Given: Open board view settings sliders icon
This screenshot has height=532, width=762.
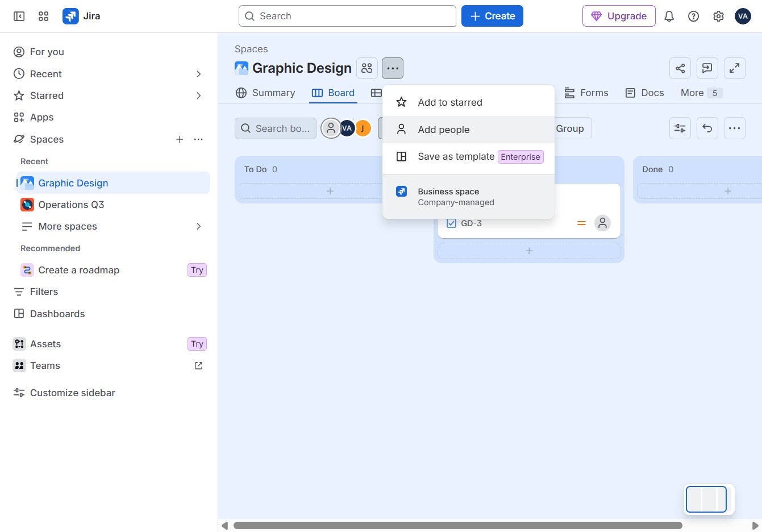Looking at the screenshot, I should tap(680, 128).
